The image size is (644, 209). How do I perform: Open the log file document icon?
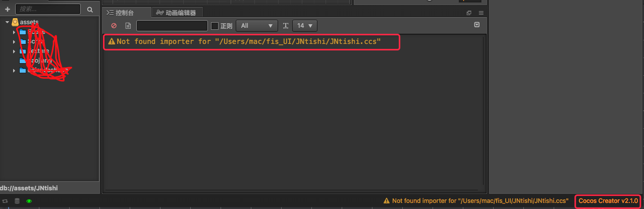pyautogui.click(x=128, y=26)
